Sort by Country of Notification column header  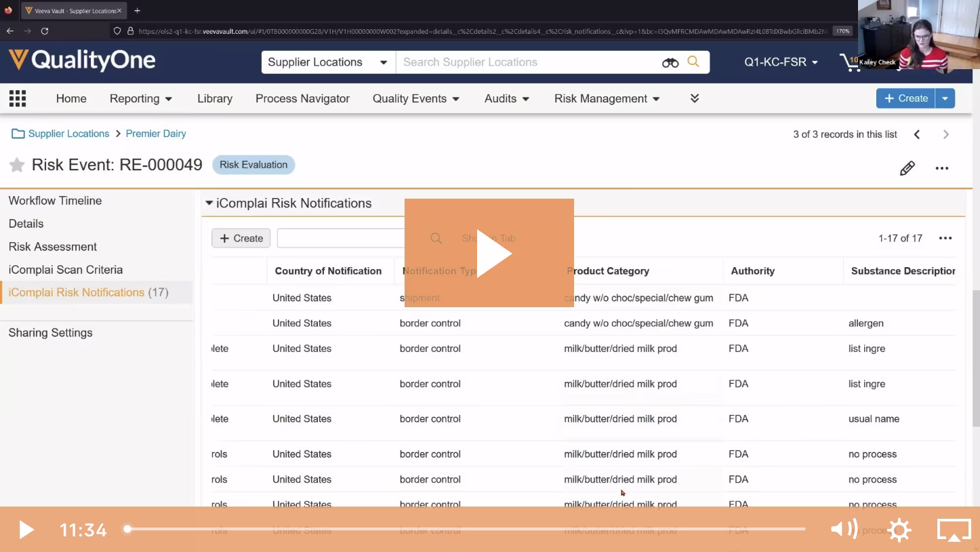click(x=328, y=271)
